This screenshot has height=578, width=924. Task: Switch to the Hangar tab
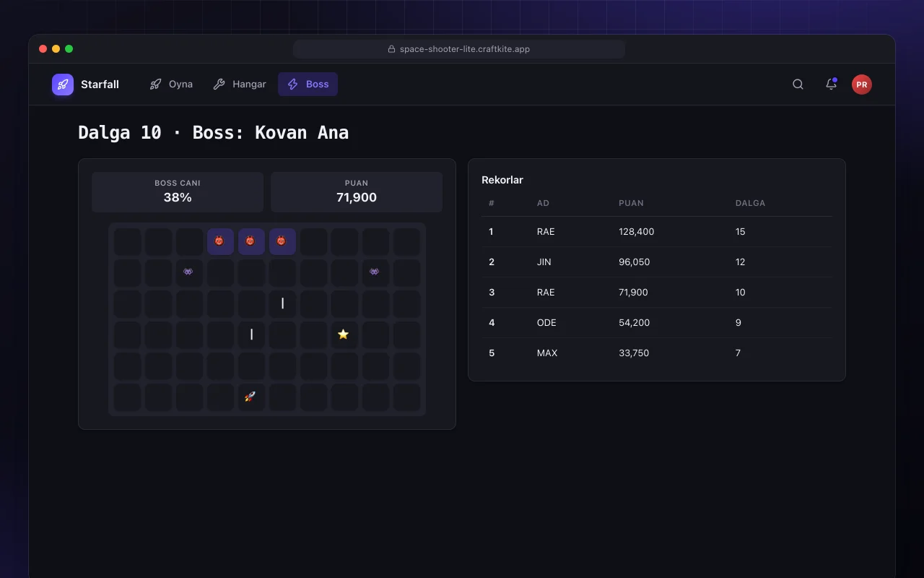point(240,85)
